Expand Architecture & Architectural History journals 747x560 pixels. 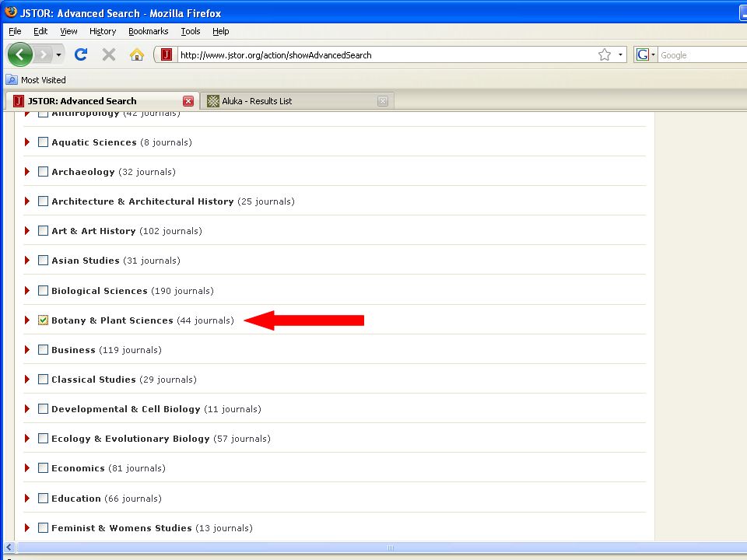point(27,201)
